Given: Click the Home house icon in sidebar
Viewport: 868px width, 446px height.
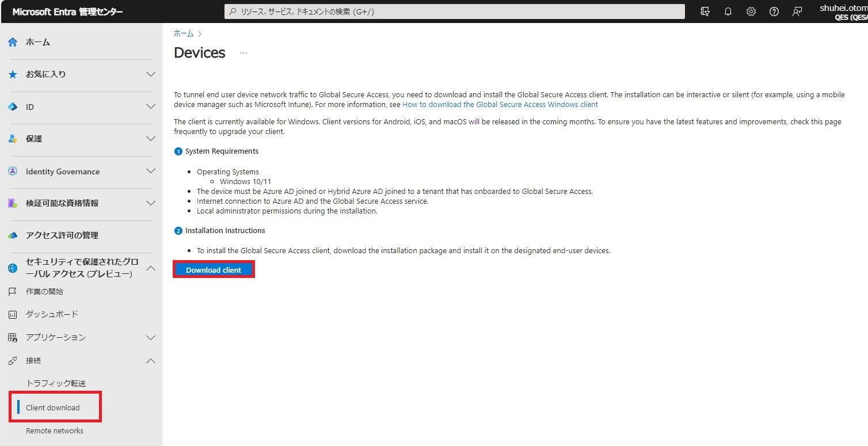Looking at the screenshot, I should (13, 42).
